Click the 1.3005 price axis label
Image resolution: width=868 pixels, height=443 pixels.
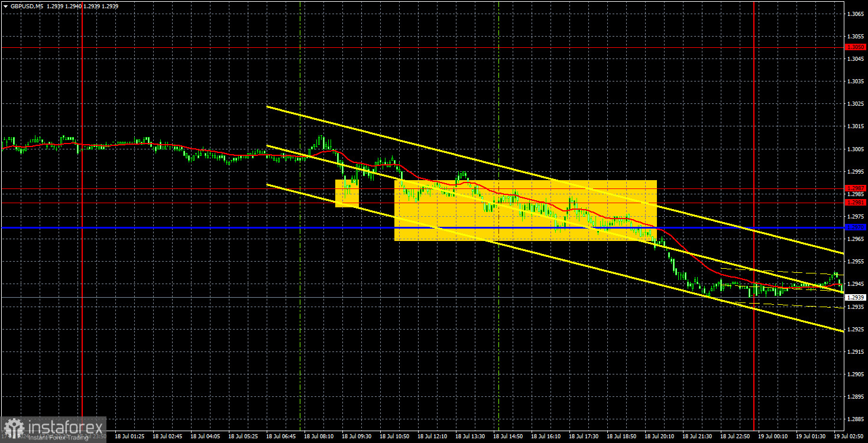coord(856,149)
